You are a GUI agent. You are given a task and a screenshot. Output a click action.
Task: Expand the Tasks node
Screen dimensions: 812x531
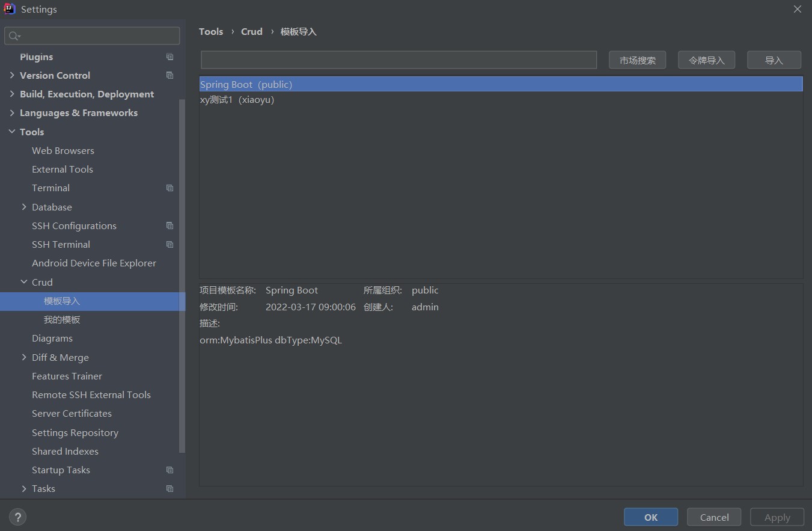coord(24,488)
